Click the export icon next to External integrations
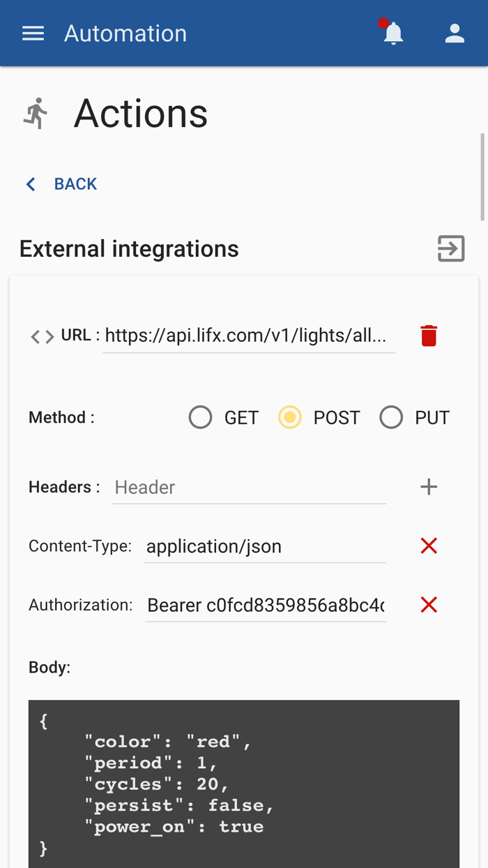The image size is (488, 868). click(x=451, y=248)
